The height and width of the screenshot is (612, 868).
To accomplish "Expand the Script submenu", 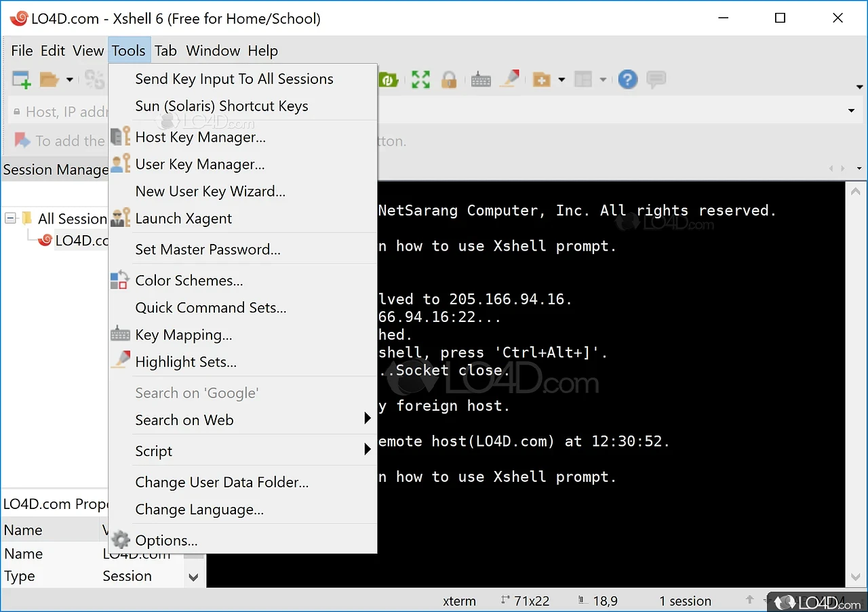I will (x=368, y=451).
